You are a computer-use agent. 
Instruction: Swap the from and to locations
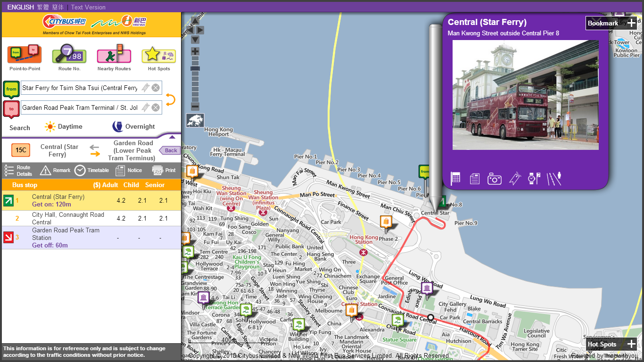170,99
